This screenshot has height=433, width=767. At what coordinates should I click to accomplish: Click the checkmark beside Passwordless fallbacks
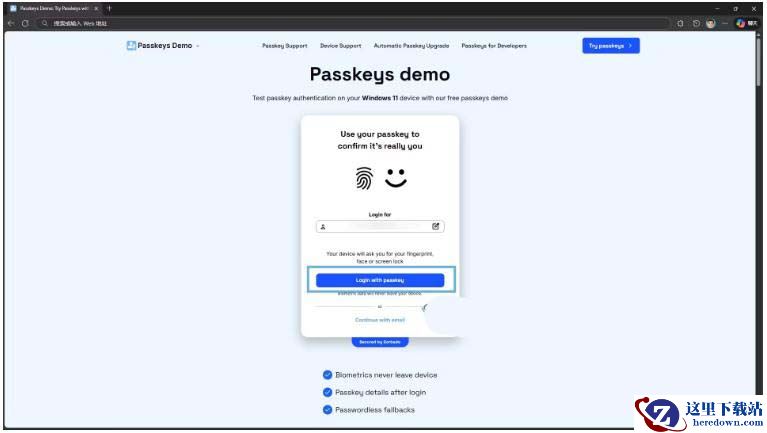click(x=327, y=409)
